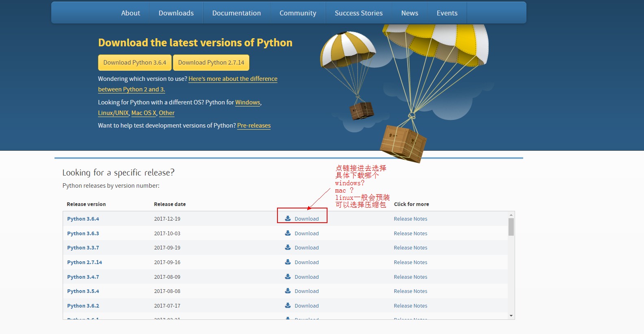Image resolution: width=644 pixels, height=334 pixels.
Task: Click the Download text link for Python 3.6.3
Action: click(307, 233)
